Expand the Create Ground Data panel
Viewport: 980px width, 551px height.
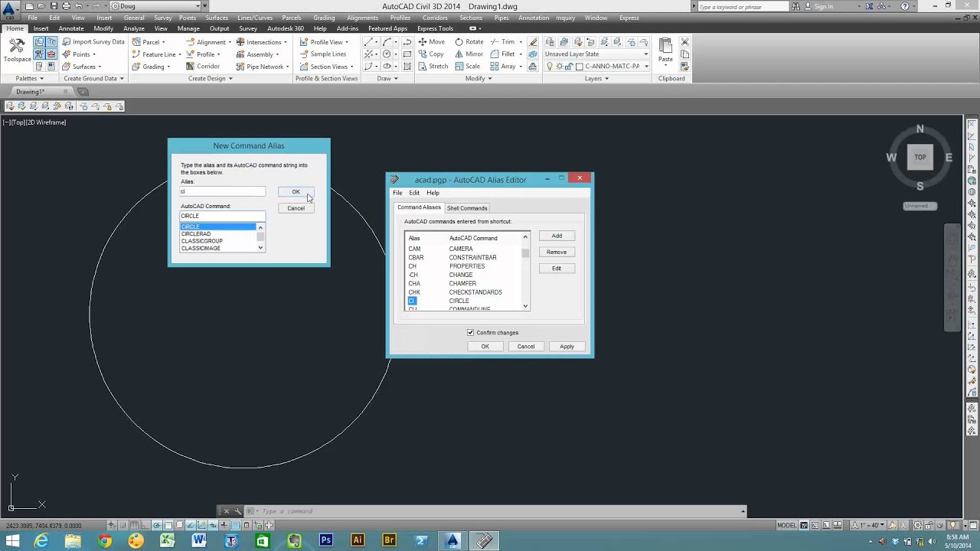tap(93, 78)
